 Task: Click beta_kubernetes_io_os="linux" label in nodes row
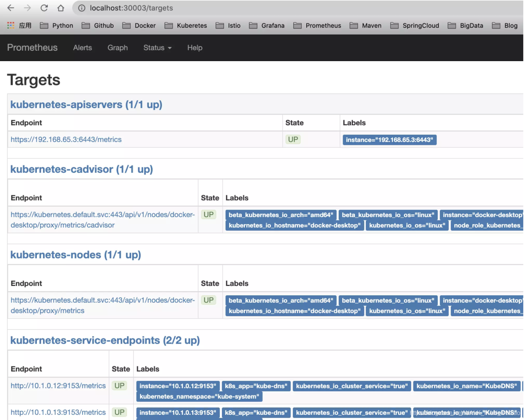click(x=388, y=301)
